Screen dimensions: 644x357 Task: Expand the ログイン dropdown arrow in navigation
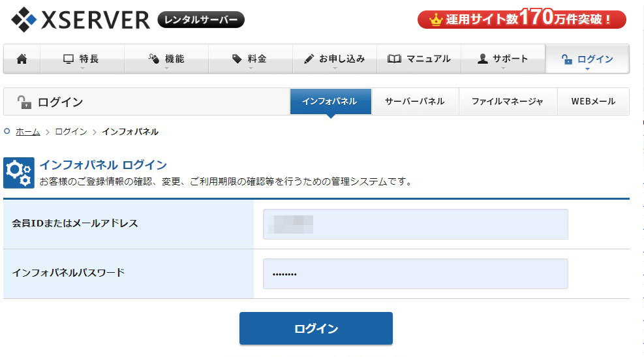587,69
